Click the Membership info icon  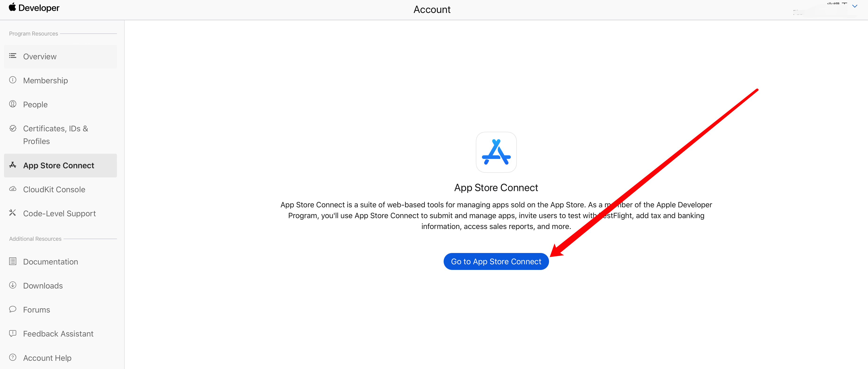pyautogui.click(x=12, y=80)
